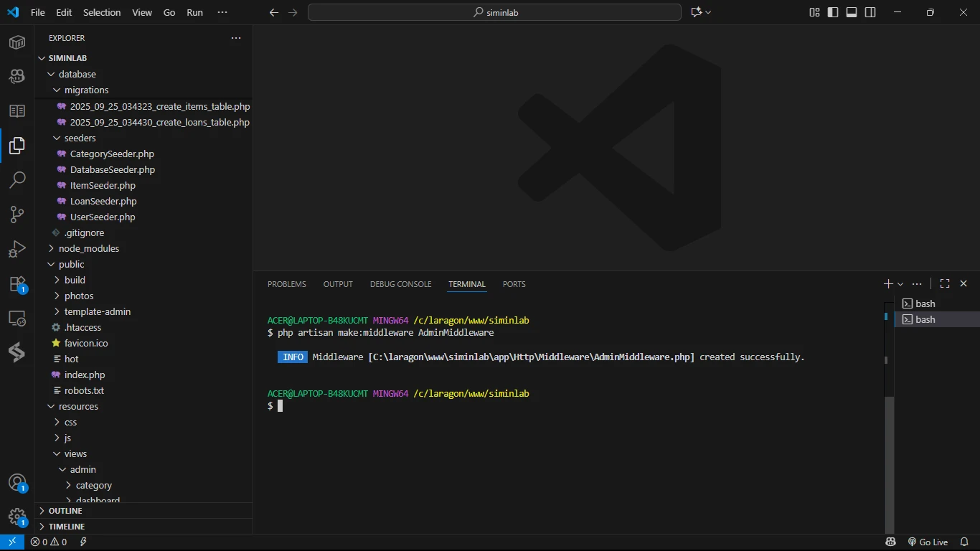Toggle the bottom panel layout button
Viewport: 980px width, 551px height.
852,12
